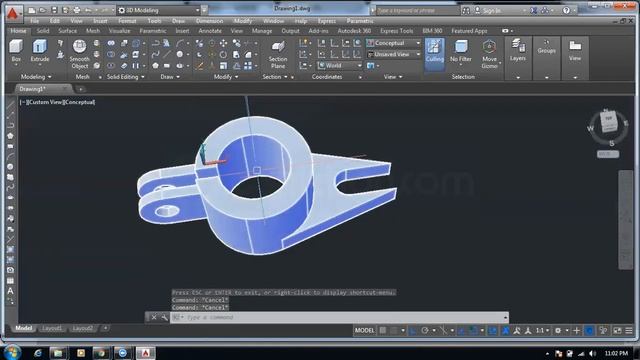The image size is (640, 360).
Task: Open Internet Explorer from taskbar
Action: [38, 353]
